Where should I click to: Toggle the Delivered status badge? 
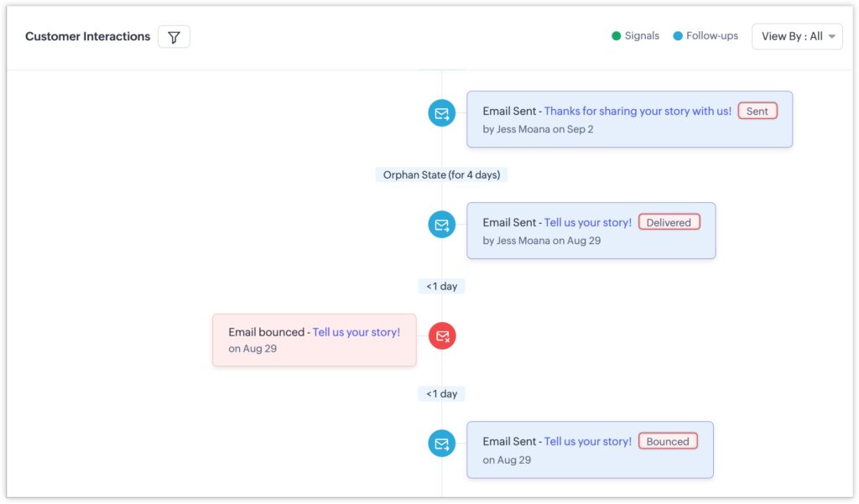pyautogui.click(x=669, y=221)
